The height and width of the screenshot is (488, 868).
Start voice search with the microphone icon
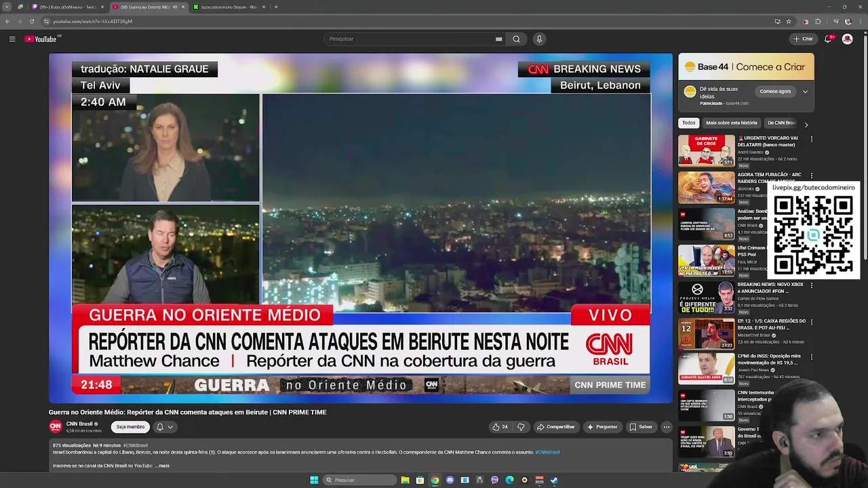point(539,39)
